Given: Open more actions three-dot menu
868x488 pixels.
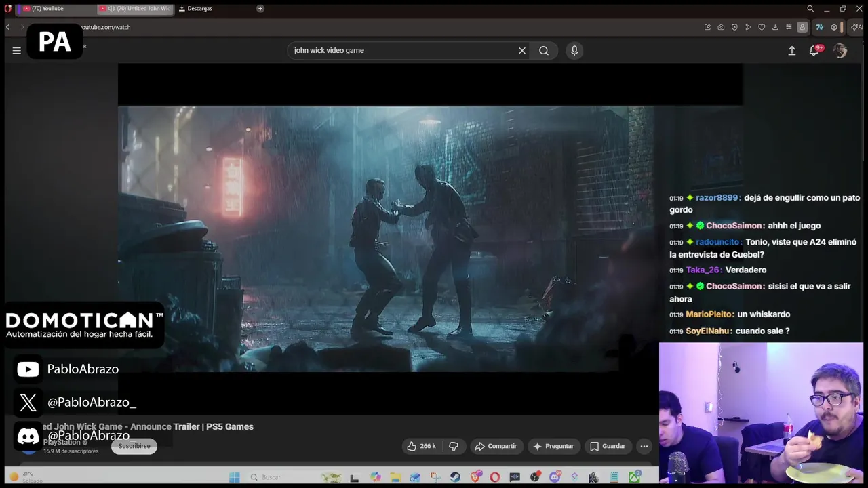Looking at the screenshot, I should [644, 446].
